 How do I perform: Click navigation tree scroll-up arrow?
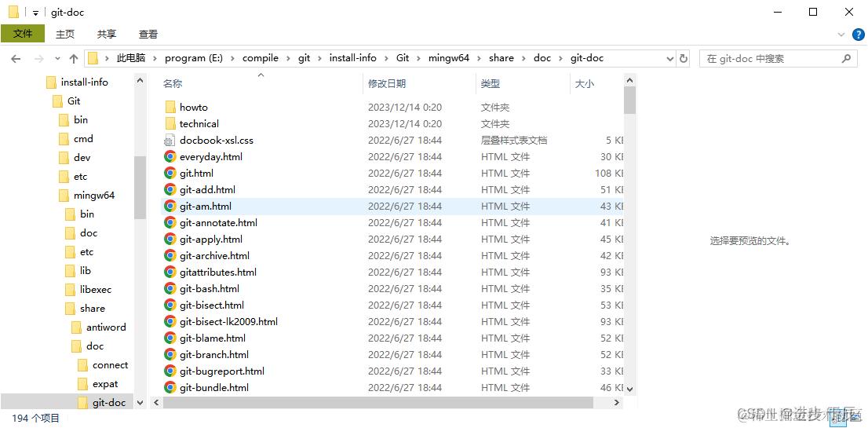tap(140, 81)
